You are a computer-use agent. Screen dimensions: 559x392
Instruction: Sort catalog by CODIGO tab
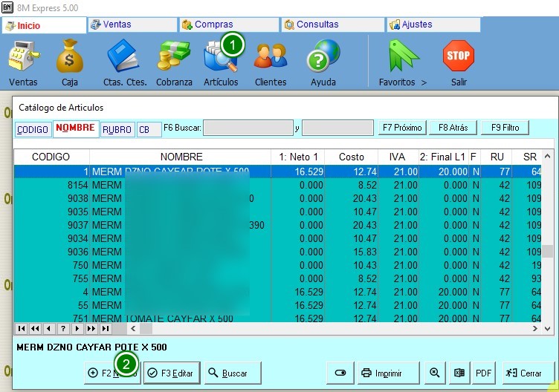click(33, 129)
